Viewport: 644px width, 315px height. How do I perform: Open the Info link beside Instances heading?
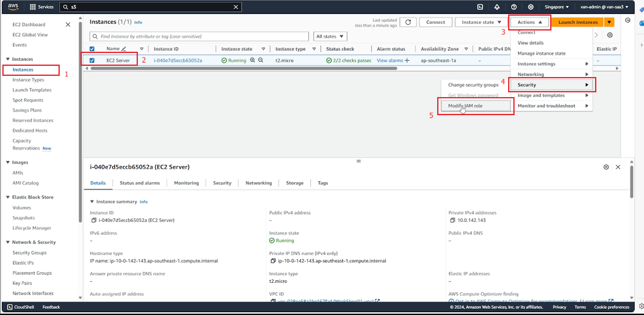click(x=138, y=22)
